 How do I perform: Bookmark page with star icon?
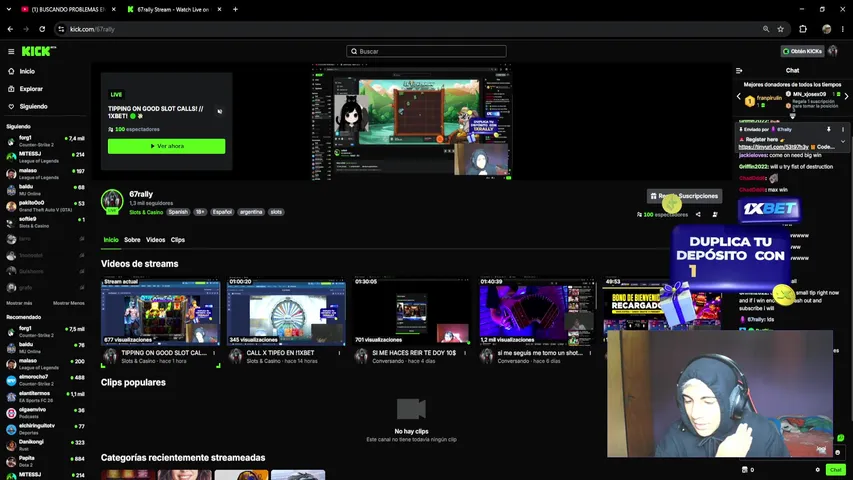(x=781, y=29)
